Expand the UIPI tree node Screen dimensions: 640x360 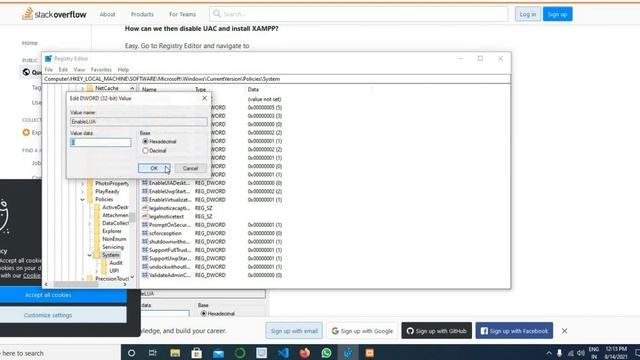coord(97,271)
